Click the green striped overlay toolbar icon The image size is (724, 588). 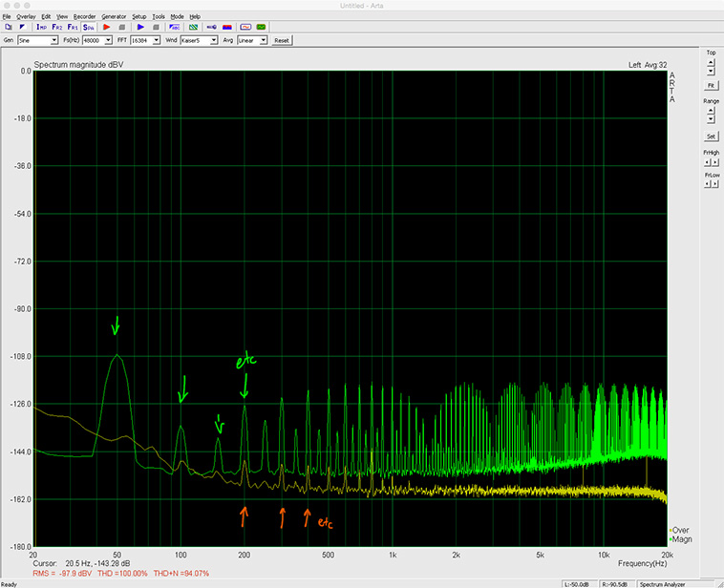point(194,28)
